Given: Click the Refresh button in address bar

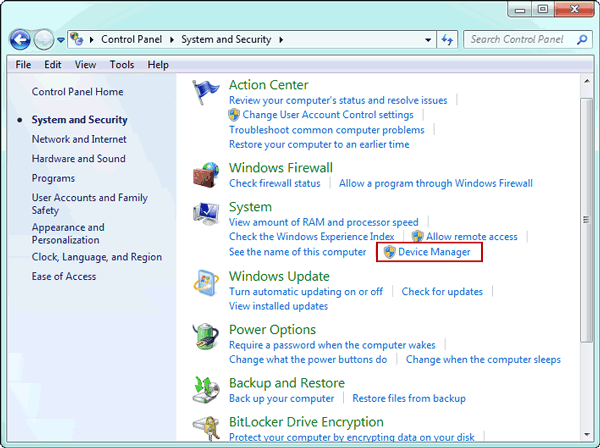Looking at the screenshot, I should 447,39.
